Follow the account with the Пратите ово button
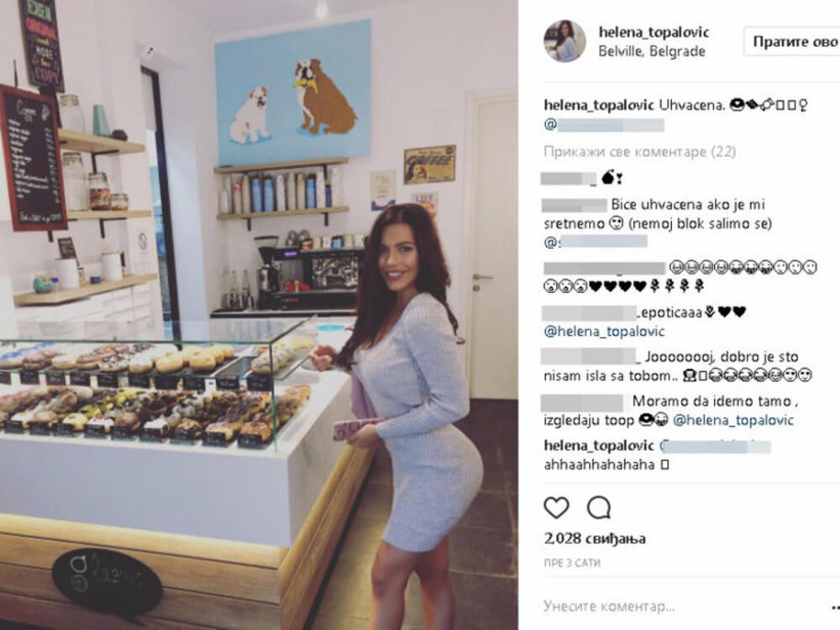Image resolution: width=840 pixels, height=630 pixels. point(792,41)
